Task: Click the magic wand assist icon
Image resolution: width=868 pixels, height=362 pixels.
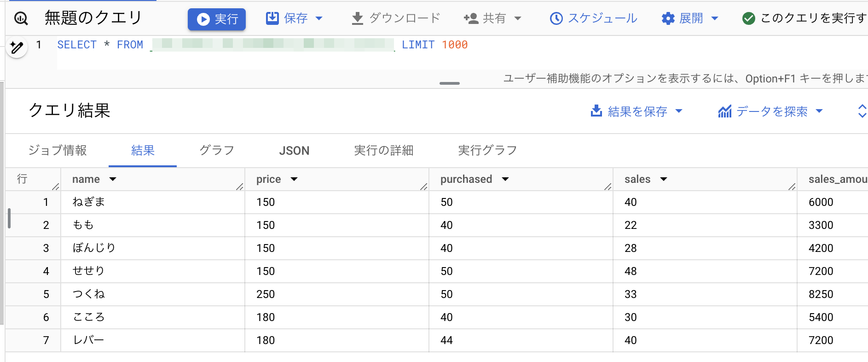Action: click(17, 47)
